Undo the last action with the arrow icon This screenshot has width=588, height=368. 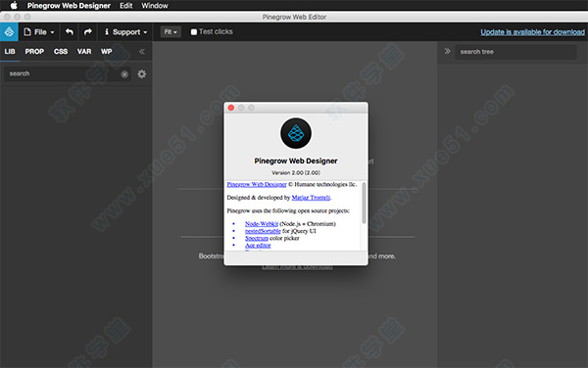click(70, 32)
